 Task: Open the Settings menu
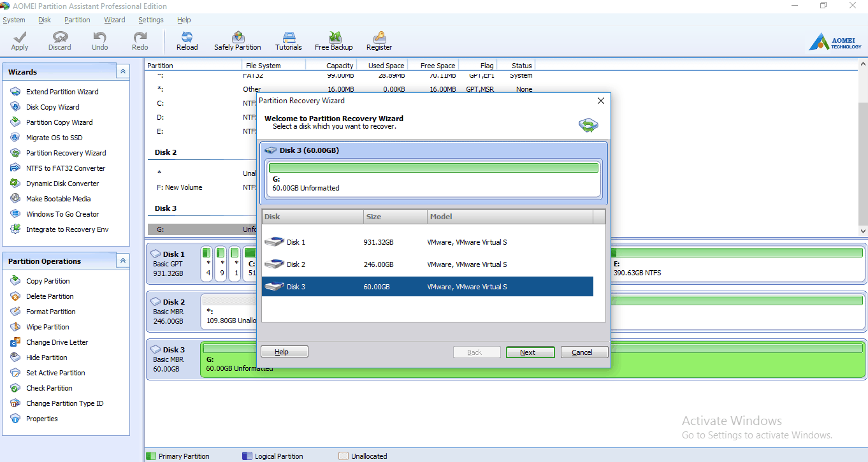coord(151,20)
